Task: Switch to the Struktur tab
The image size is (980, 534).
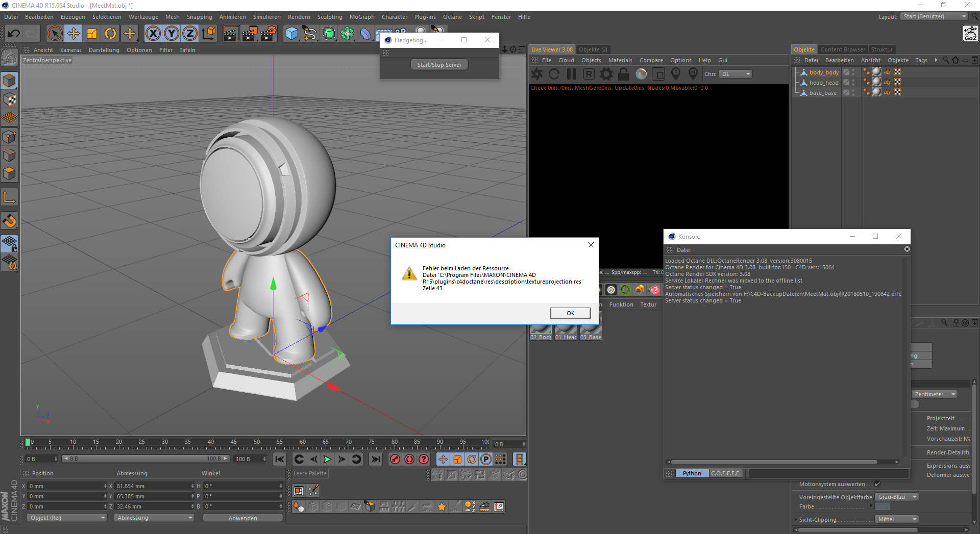Action: [882, 49]
